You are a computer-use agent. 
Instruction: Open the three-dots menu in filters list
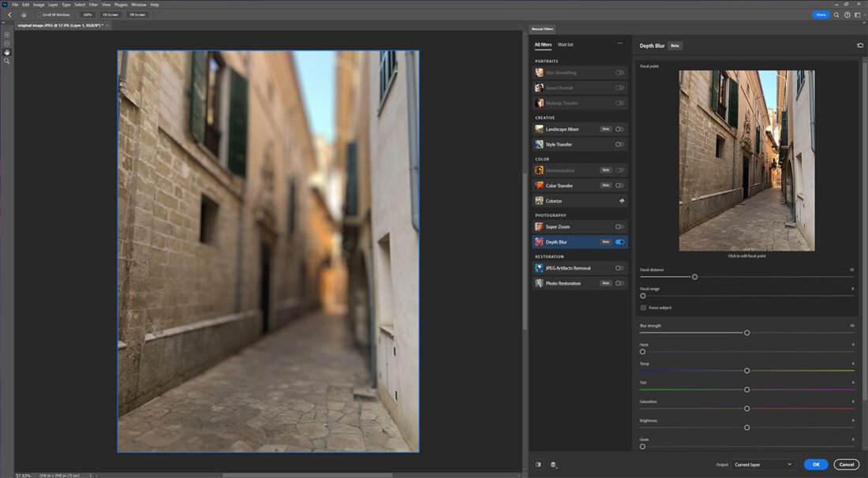(x=619, y=43)
